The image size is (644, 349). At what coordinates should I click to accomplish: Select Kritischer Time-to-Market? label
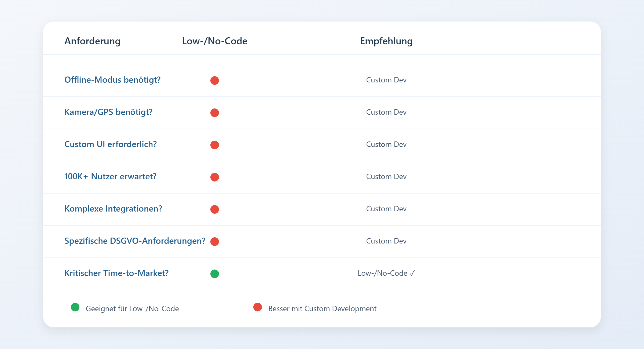pos(116,273)
